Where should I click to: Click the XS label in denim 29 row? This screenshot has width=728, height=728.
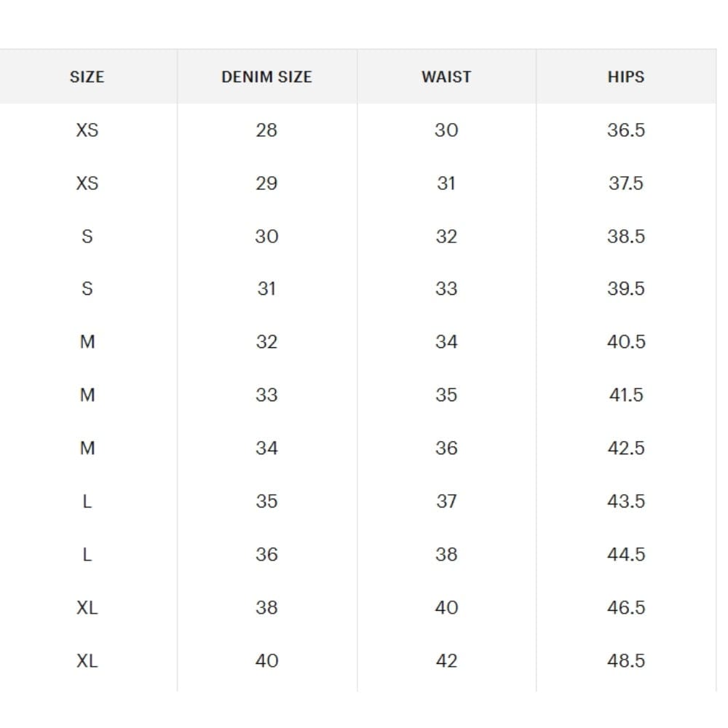[87, 183]
